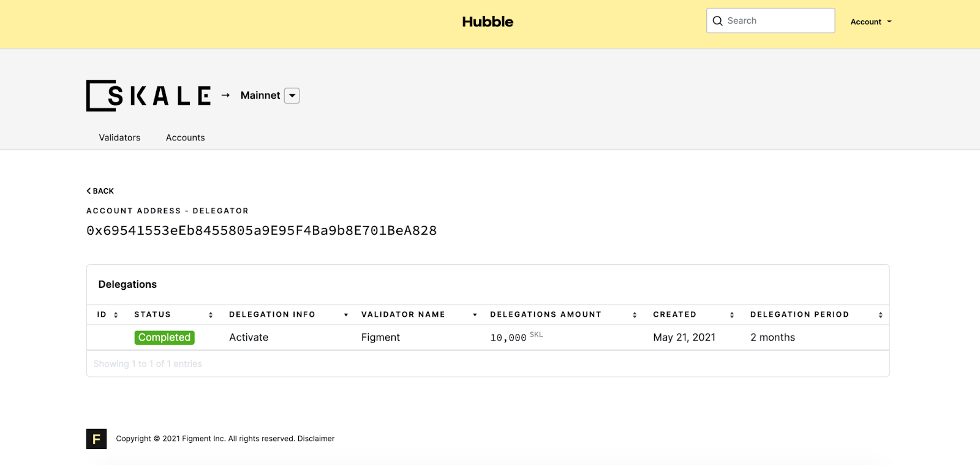The height and width of the screenshot is (465, 980).
Task: Sort by Delegations Amount column
Action: [563, 315]
